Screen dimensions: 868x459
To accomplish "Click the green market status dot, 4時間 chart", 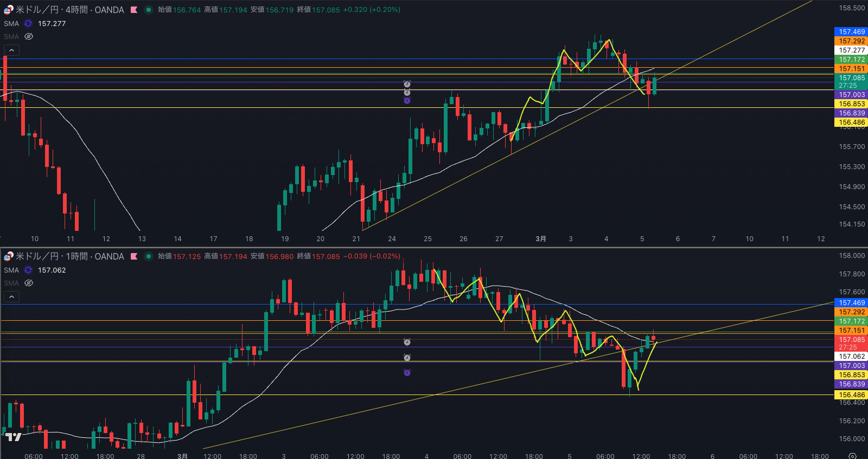I will click(x=148, y=10).
